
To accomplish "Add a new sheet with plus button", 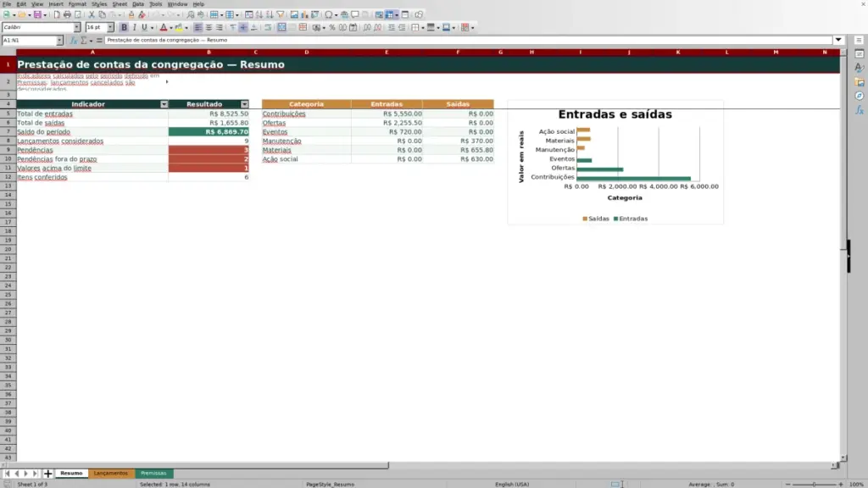I will tap(48, 474).
